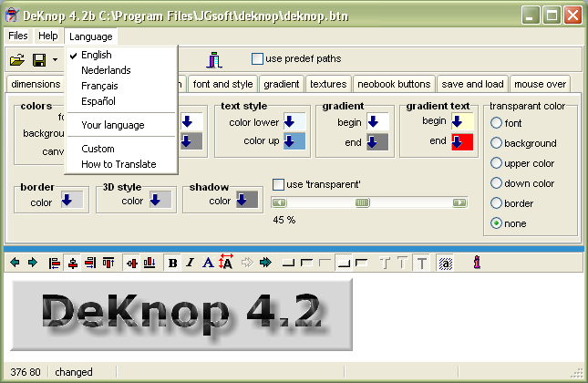588x383 pixels.
Task: Select the second border style icon
Action: (306, 263)
